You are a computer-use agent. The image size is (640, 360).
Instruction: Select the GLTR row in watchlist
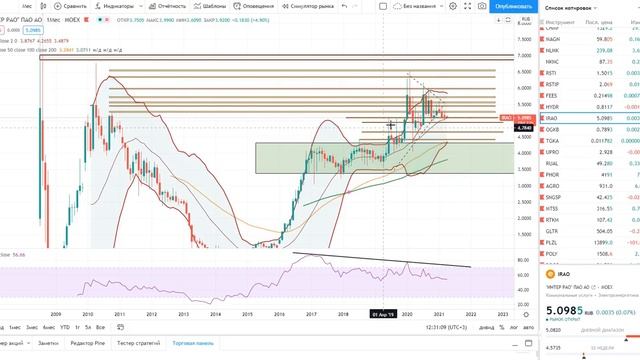click(x=590, y=231)
